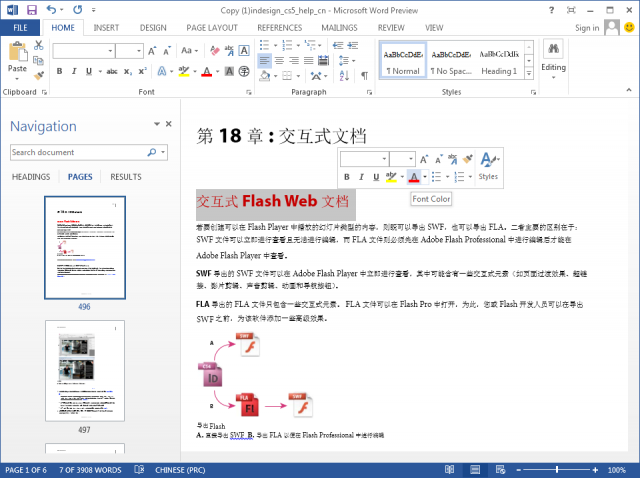Click the Undo icon in title bar

point(53,9)
